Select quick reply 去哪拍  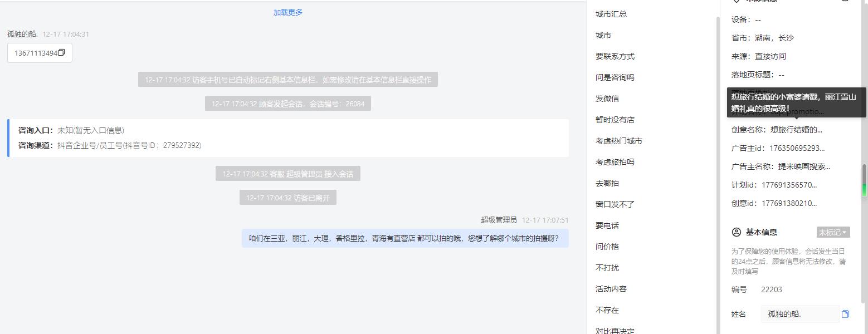[607, 183]
